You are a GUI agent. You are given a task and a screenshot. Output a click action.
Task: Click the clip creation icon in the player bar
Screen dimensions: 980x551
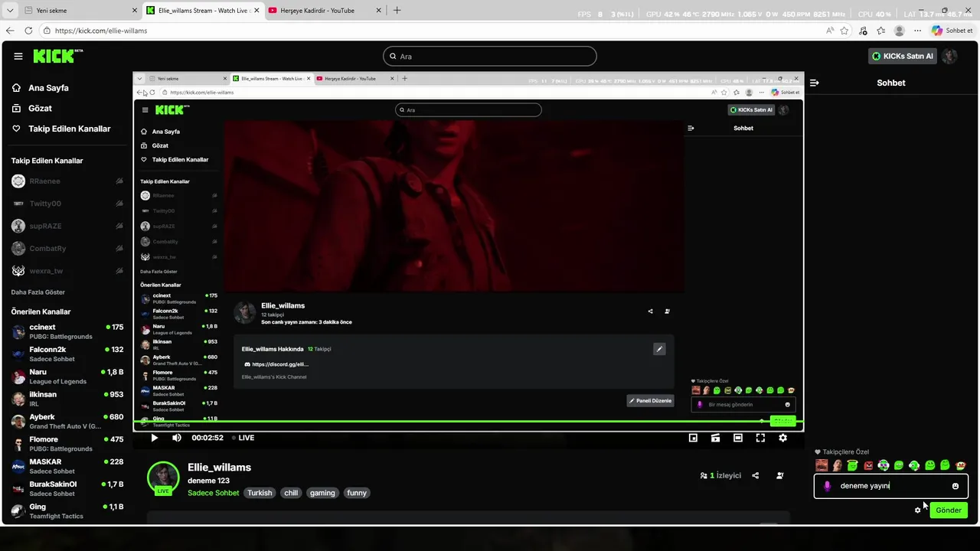point(715,438)
